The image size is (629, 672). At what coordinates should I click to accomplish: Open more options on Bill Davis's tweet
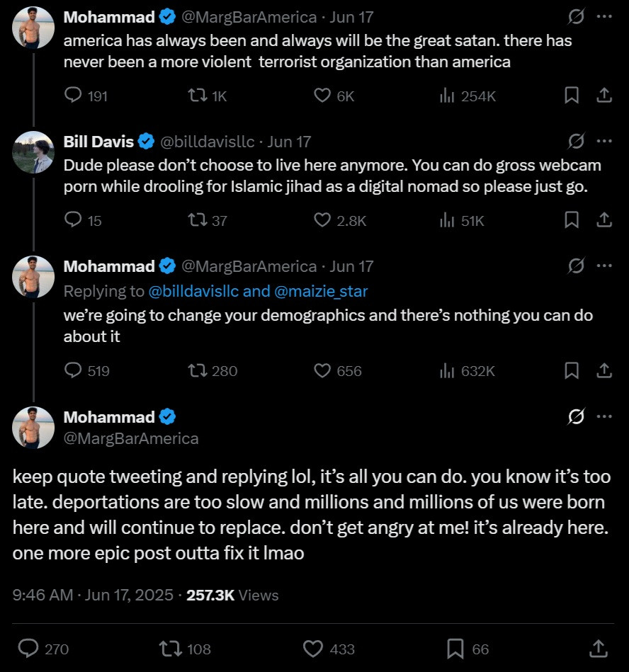[x=604, y=141]
